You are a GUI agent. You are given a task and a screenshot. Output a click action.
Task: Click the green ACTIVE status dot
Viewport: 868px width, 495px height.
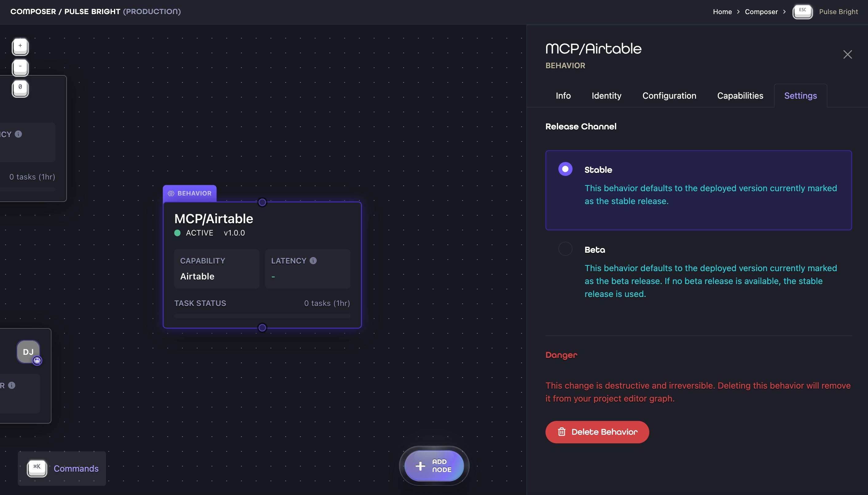pyautogui.click(x=177, y=233)
